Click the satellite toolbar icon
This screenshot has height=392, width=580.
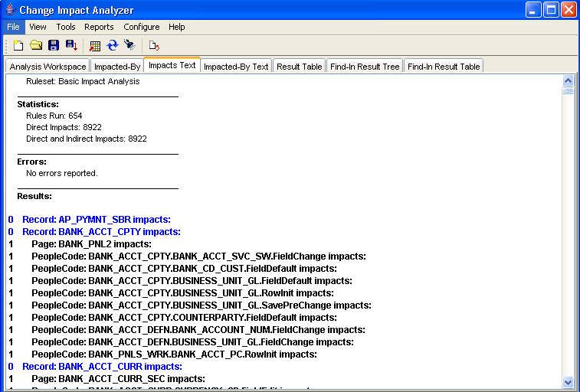click(x=130, y=46)
